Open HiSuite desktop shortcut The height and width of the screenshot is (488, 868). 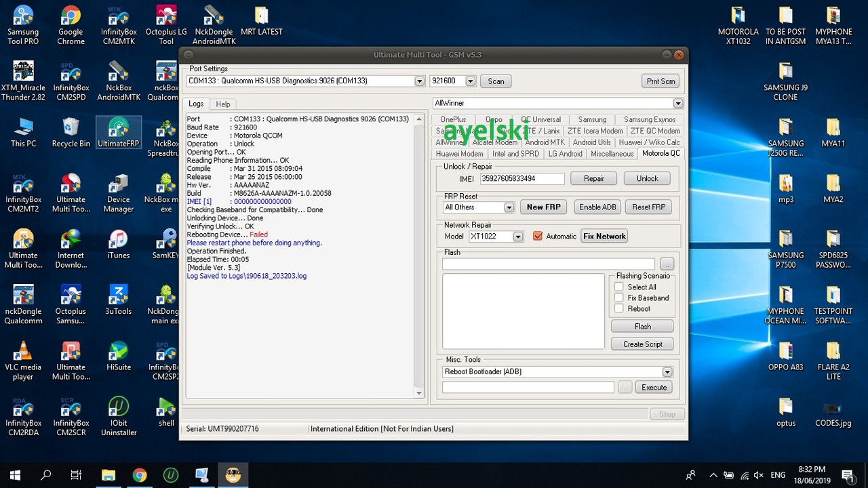coord(119,356)
